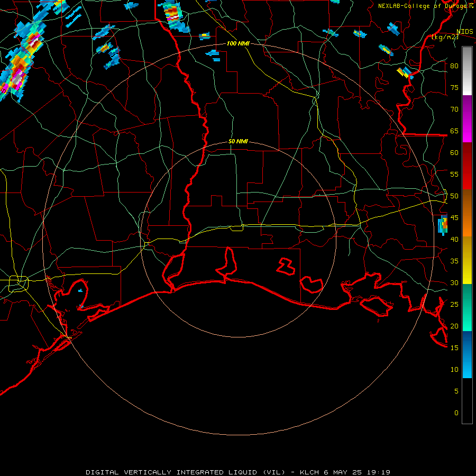Select the 45 value on the color scale

click(454, 218)
